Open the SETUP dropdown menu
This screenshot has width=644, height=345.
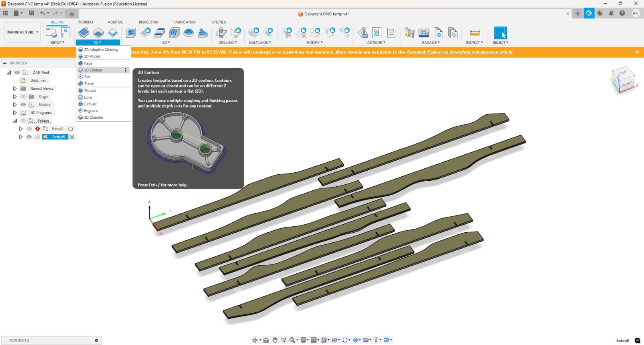click(58, 42)
